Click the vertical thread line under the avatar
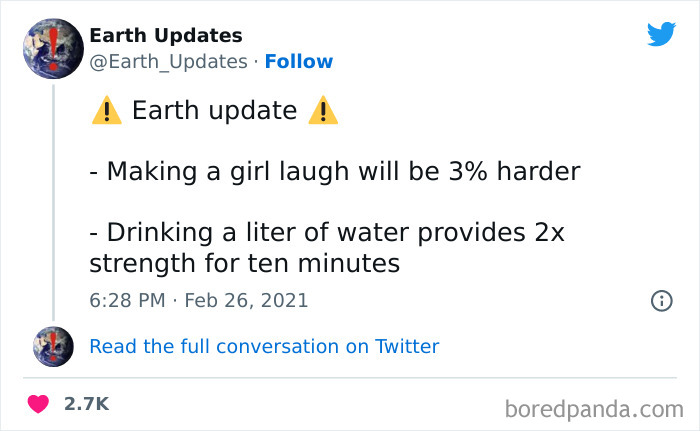The width and height of the screenshot is (700, 431). pos(53,200)
